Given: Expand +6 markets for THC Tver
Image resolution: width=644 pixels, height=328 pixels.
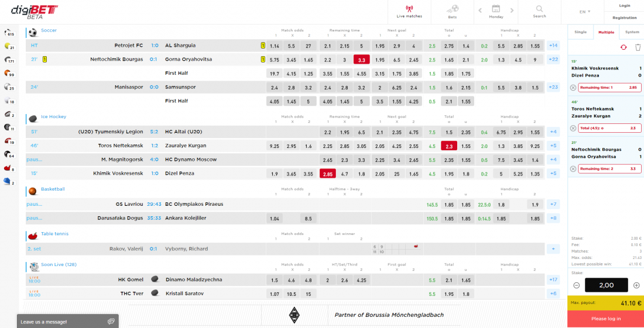Looking at the screenshot, I should point(553,294).
